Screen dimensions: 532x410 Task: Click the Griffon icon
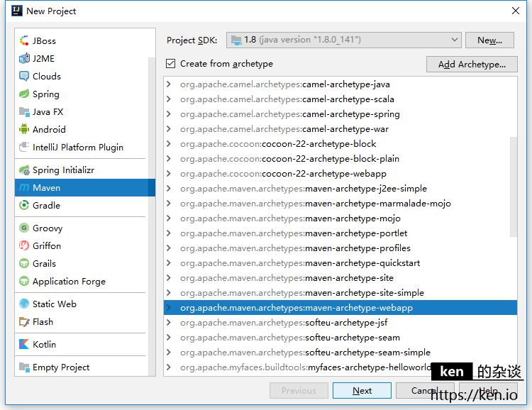point(24,245)
